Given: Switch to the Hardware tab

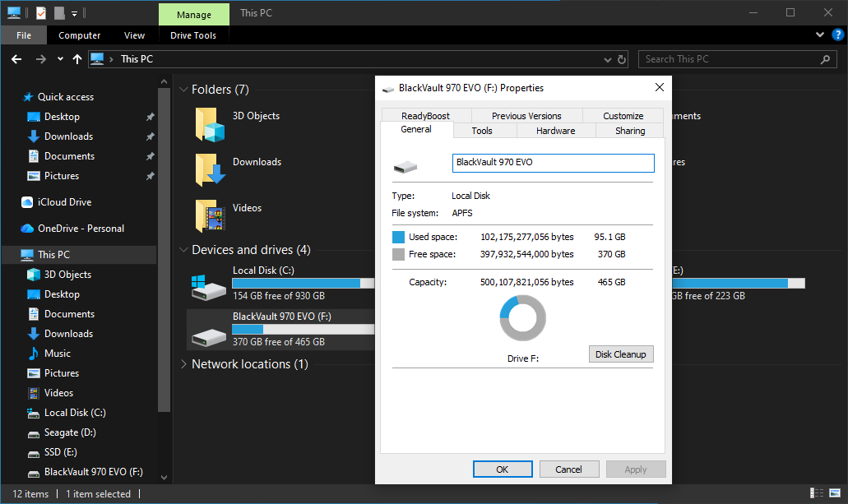Looking at the screenshot, I should (555, 131).
